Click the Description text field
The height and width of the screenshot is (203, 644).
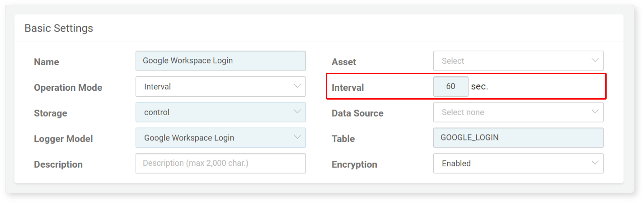220,163
